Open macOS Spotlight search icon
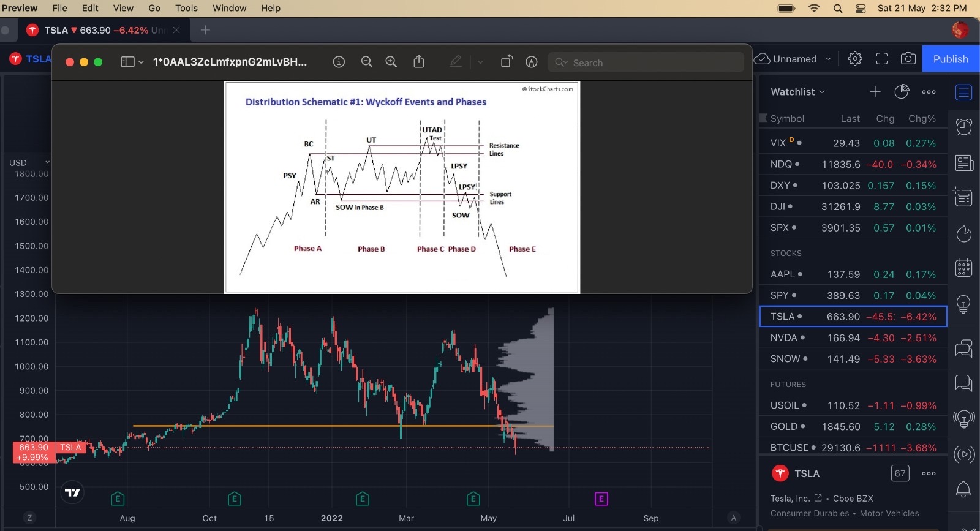The width and height of the screenshot is (980, 531). (838, 8)
